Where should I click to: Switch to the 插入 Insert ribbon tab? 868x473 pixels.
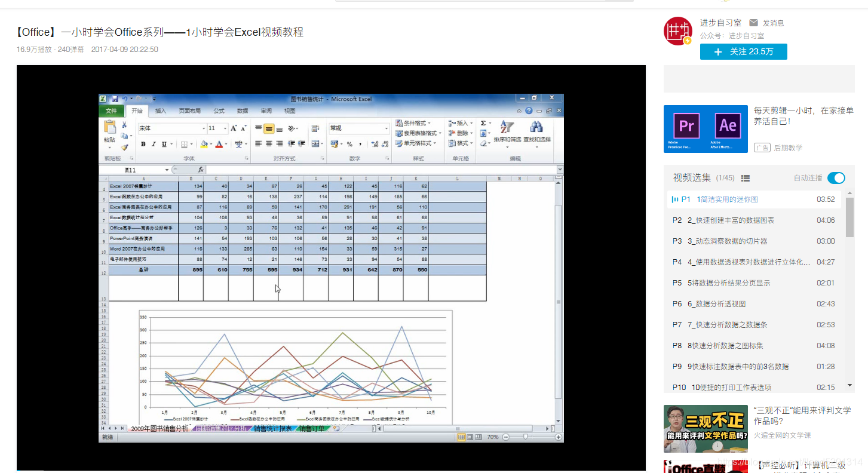point(161,111)
